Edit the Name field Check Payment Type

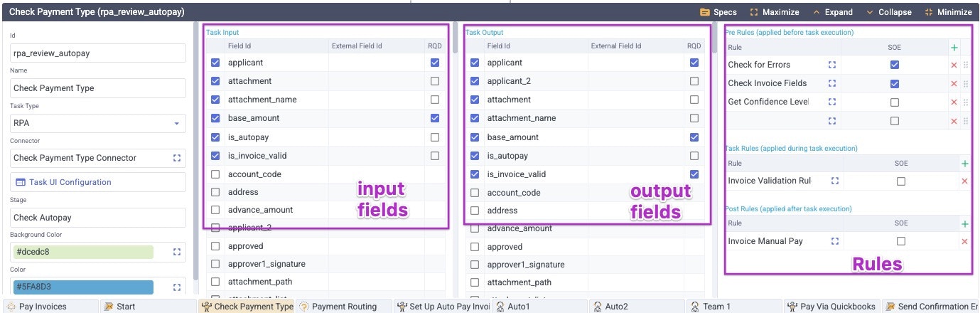97,88
